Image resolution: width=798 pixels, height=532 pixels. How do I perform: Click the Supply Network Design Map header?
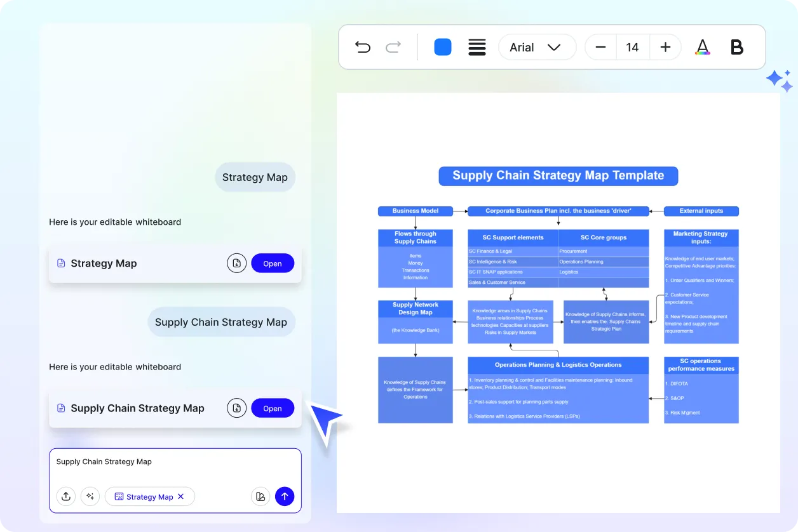(416, 309)
